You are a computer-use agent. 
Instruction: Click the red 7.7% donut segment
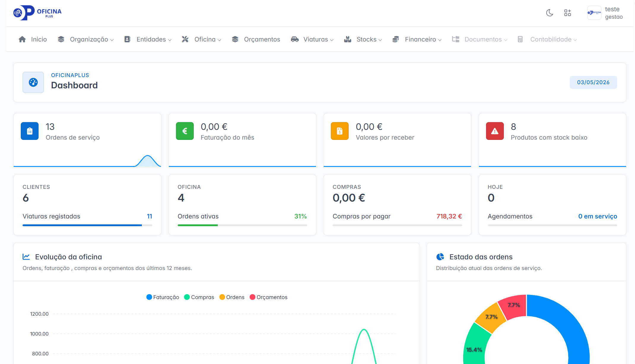point(513,306)
